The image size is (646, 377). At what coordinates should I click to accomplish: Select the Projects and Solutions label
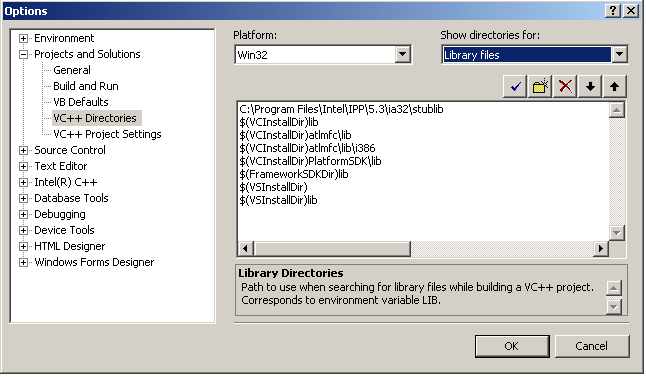[x=87, y=54]
